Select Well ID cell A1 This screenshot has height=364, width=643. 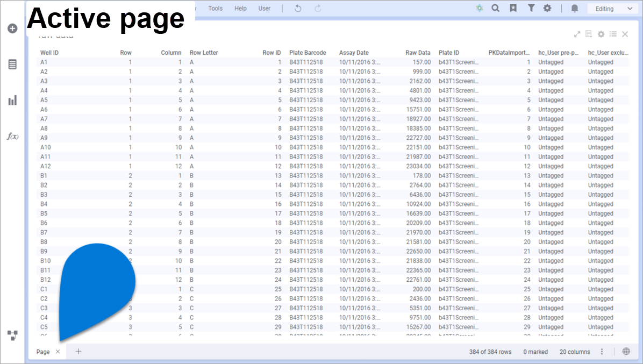(x=44, y=62)
